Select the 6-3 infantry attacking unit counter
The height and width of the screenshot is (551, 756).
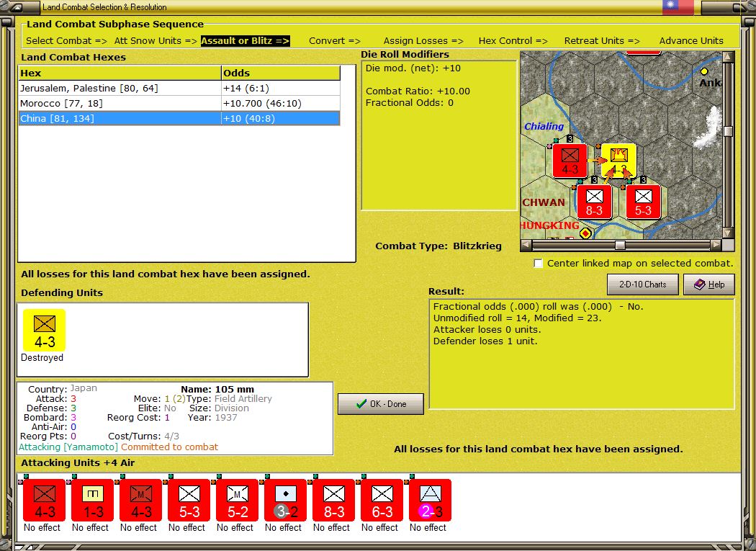pos(382,500)
